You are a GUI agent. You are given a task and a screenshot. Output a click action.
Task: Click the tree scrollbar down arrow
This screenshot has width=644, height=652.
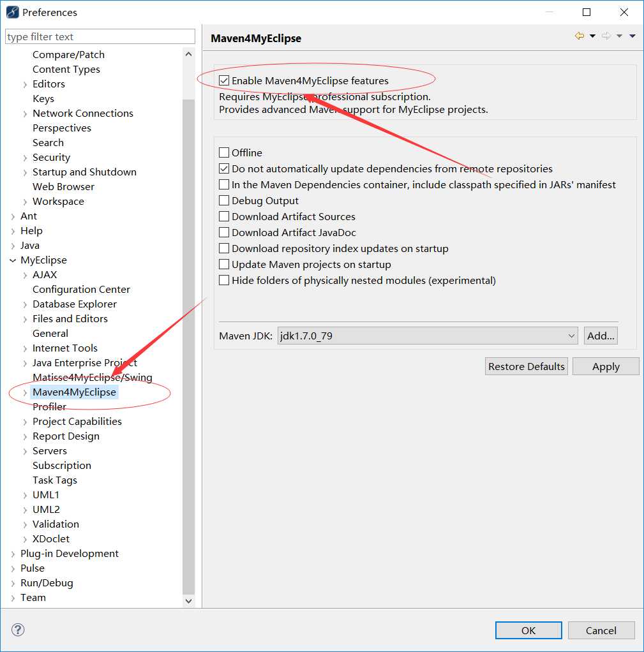[188, 601]
